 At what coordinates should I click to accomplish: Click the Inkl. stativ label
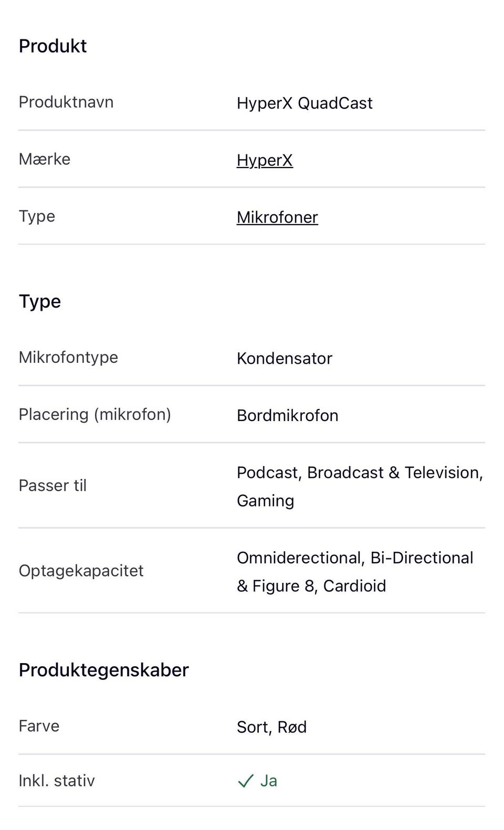point(57,781)
